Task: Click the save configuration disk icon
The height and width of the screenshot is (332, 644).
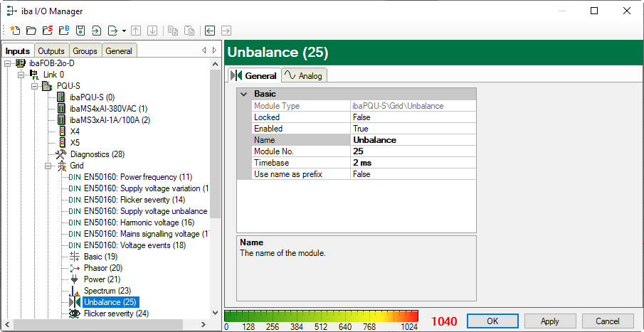Action: (80, 31)
